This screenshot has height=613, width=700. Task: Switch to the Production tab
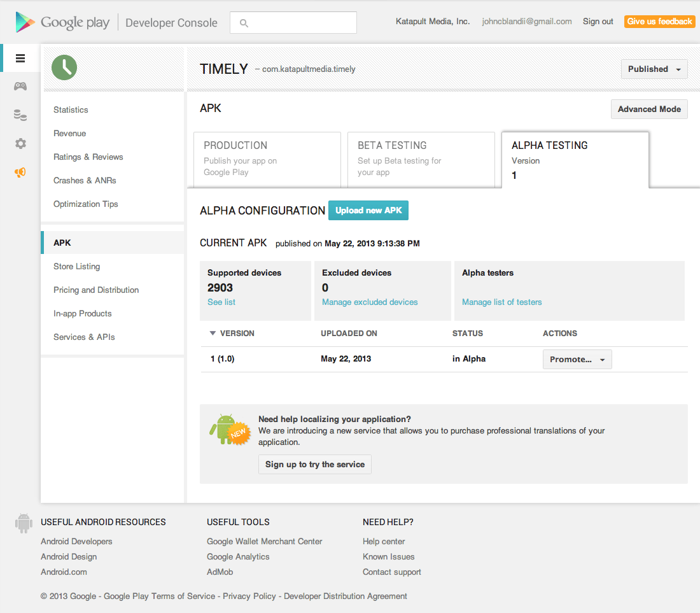pos(267,159)
